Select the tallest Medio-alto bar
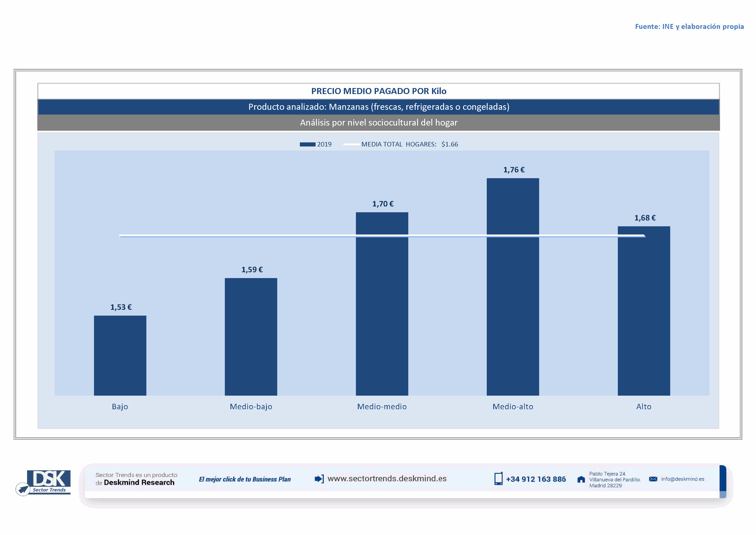This screenshot has width=756, height=535. tap(513, 287)
